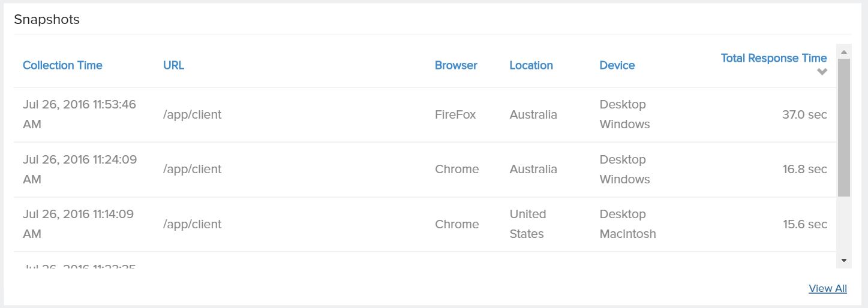Click the United States location cell

(527, 224)
